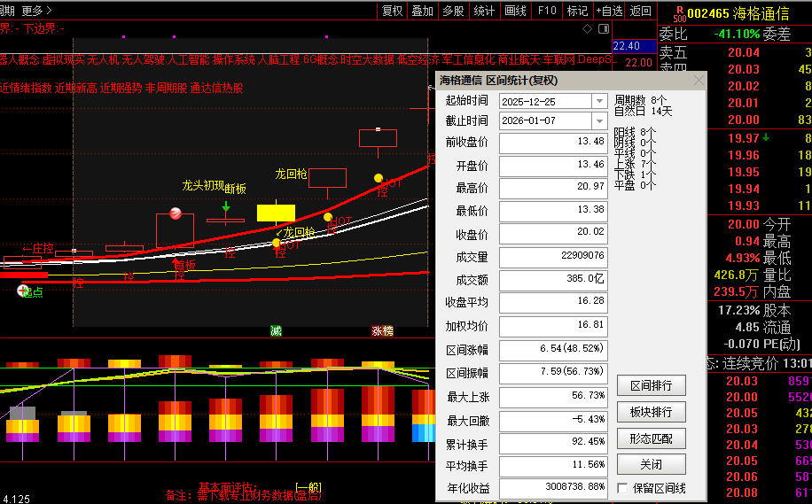Open the 截止时间 date dropdown
Image resolution: width=812 pixels, height=504 pixels.
tap(599, 120)
